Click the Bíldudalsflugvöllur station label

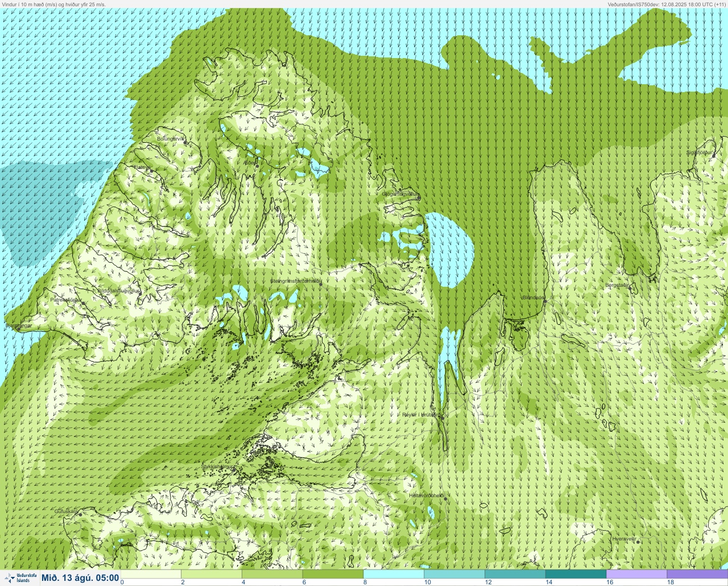pos(118,290)
